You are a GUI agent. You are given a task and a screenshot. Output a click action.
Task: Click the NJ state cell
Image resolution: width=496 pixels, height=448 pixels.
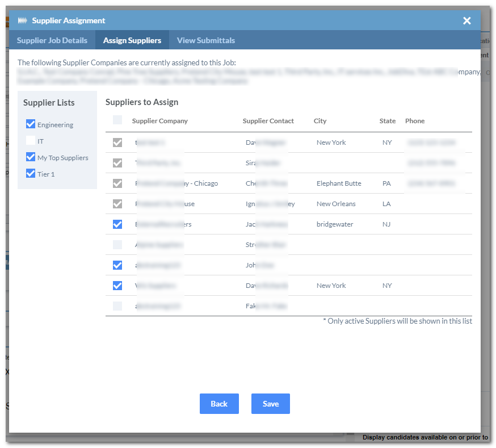point(386,224)
